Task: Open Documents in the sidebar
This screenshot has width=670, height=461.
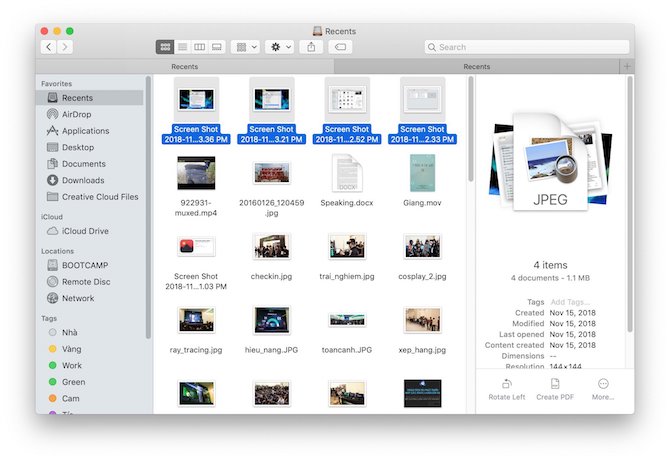Action: tap(90, 164)
